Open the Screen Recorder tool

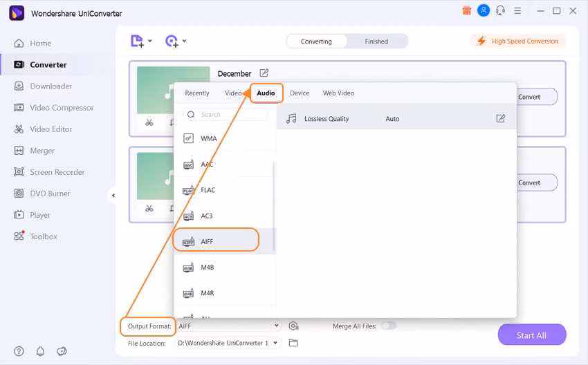tap(49, 172)
